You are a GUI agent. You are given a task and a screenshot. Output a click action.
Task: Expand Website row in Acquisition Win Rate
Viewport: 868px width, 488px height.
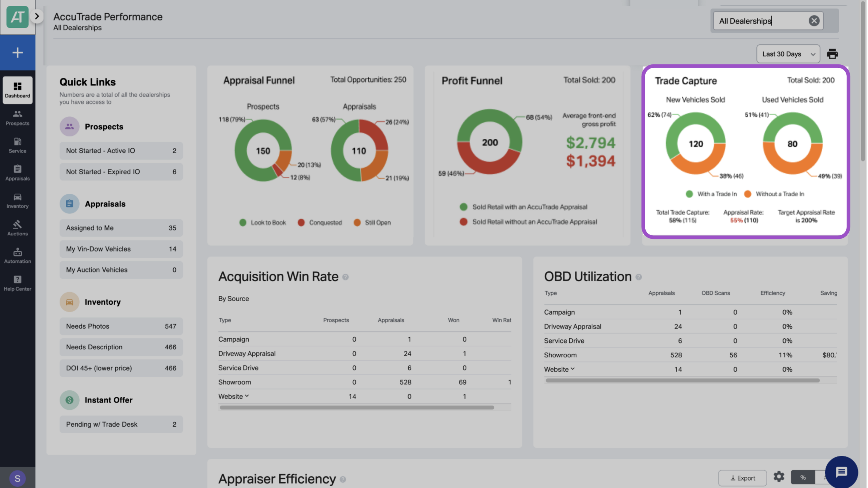(x=247, y=396)
